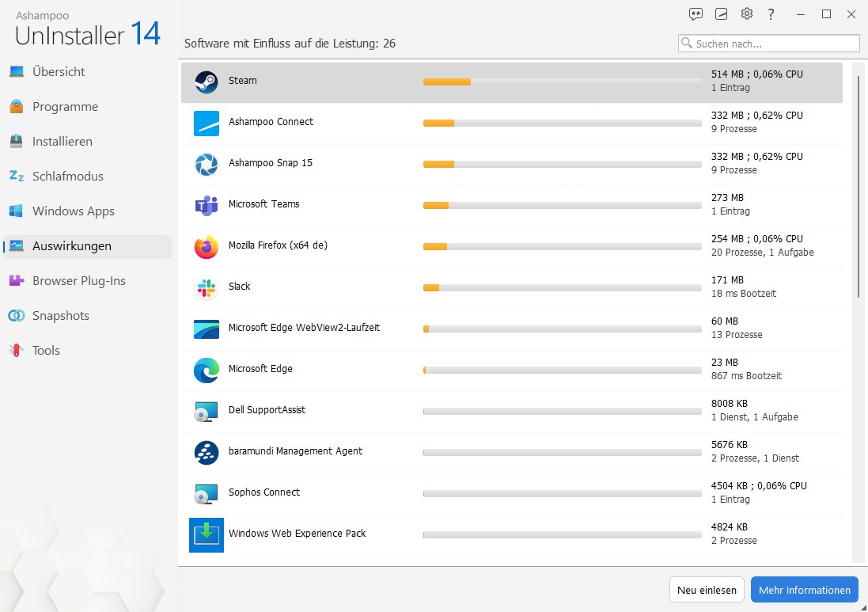Click the Steam app icon
Viewport: 868px width, 612px height.
[x=207, y=82]
